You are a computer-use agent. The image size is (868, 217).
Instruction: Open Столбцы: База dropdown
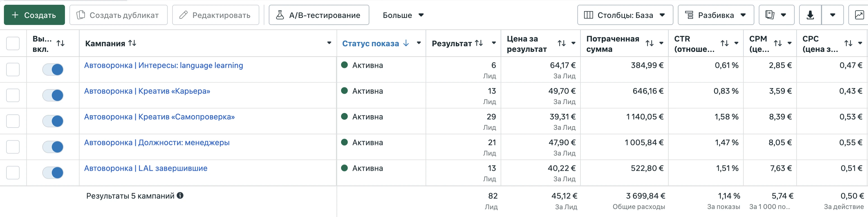[625, 15]
